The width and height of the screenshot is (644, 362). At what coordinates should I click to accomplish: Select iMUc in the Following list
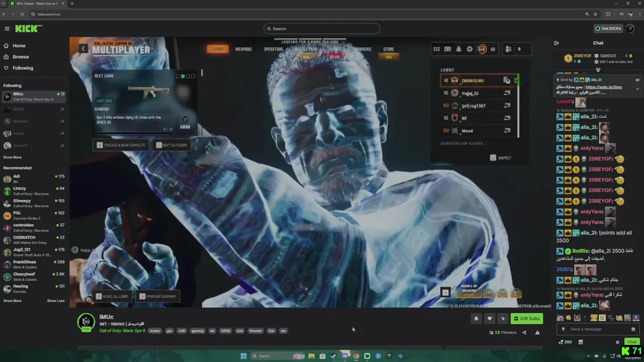tap(34, 97)
